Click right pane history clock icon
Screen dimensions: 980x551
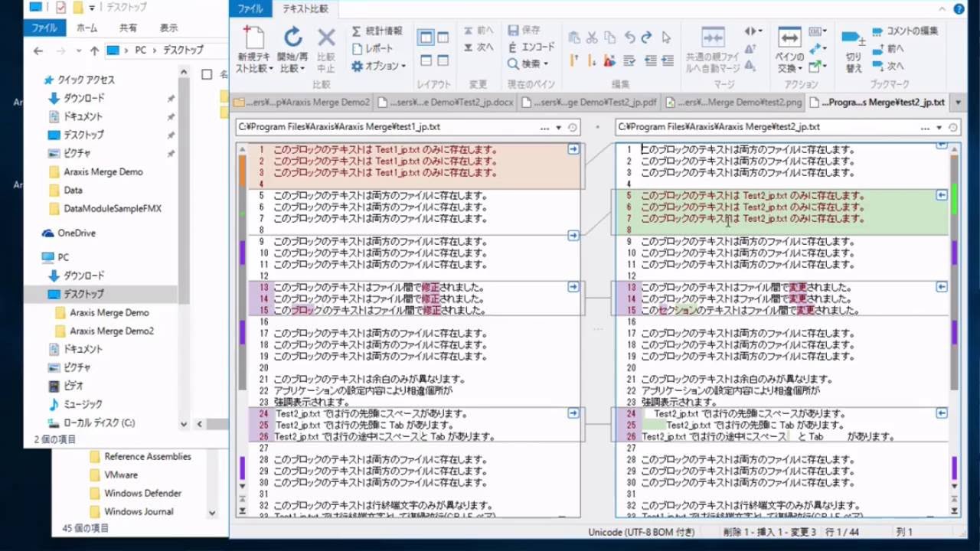953,128
